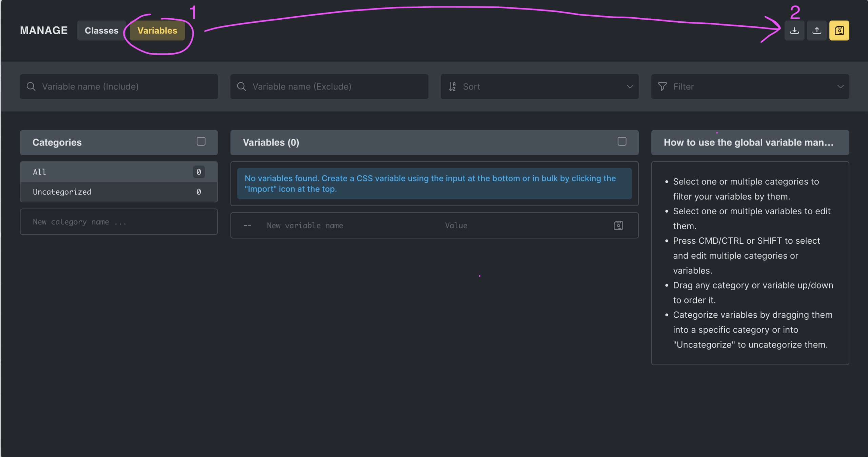Check the Categories select-all checkbox
This screenshot has height=457, width=868.
(201, 141)
